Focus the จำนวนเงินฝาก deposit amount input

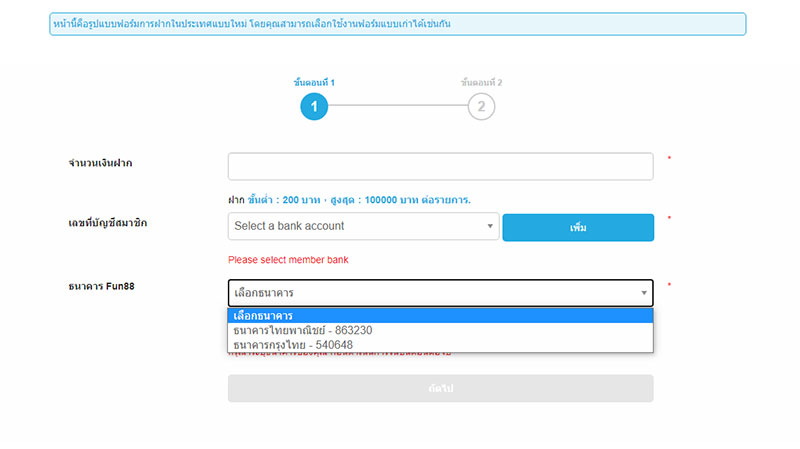point(440,166)
